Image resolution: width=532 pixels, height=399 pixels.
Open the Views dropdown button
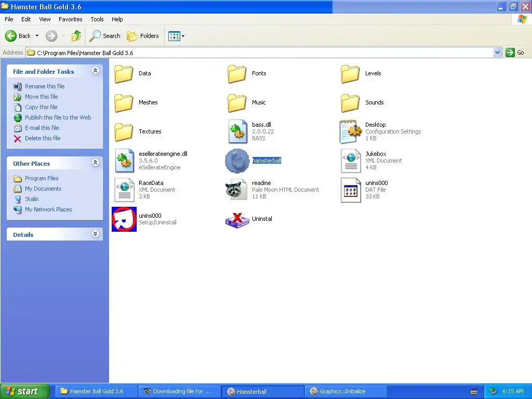click(177, 36)
